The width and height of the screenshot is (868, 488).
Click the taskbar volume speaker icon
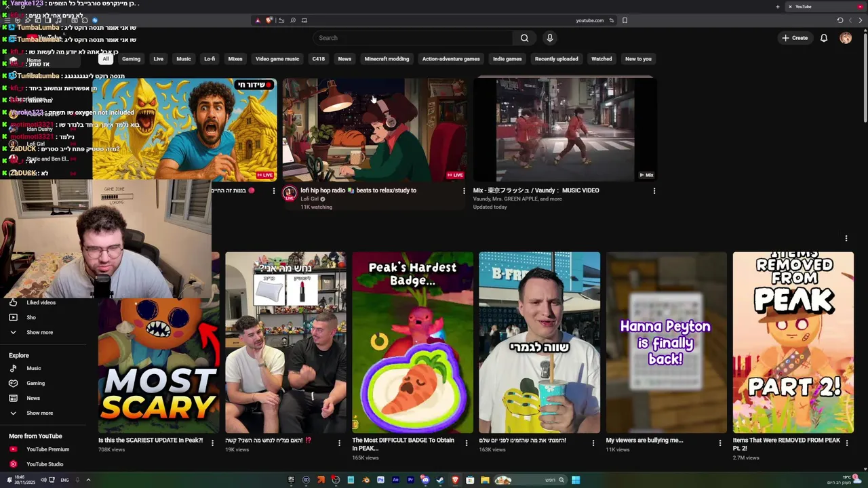point(43,480)
